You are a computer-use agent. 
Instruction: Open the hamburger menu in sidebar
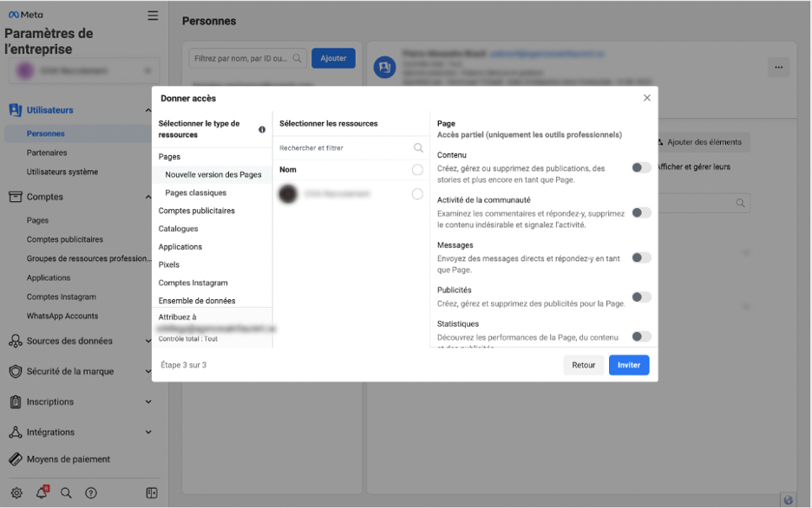click(x=153, y=16)
